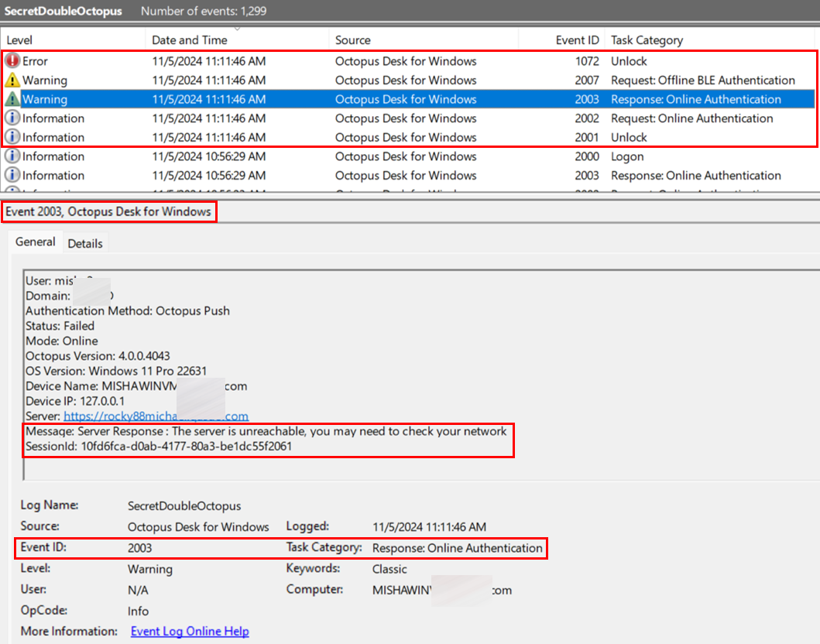Click the Number of events: 1,299 label
The height and width of the screenshot is (644, 820).
pyautogui.click(x=204, y=11)
